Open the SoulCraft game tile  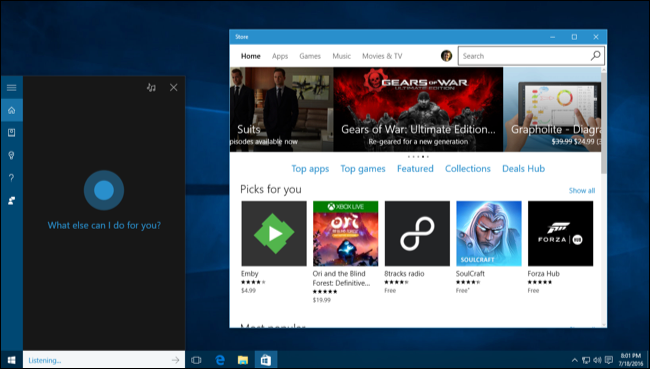pos(489,233)
